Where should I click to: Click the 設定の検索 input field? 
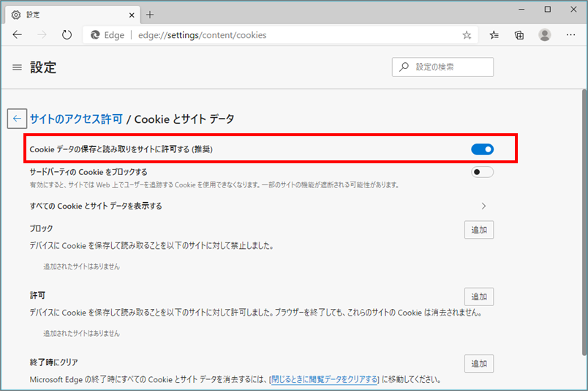[x=442, y=67]
